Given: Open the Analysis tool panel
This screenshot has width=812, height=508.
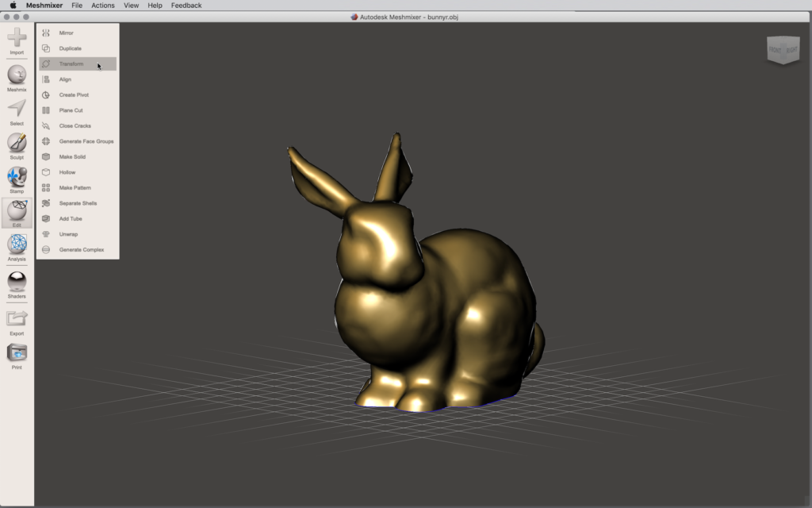Looking at the screenshot, I should tap(17, 244).
